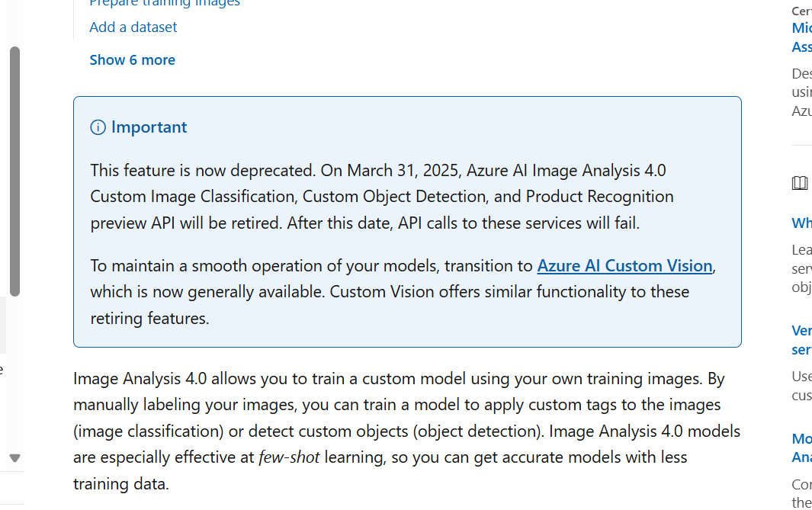The image size is (812, 510).
Task: Open the sidebar link starting with Mic
Action: pyautogui.click(x=801, y=28)
